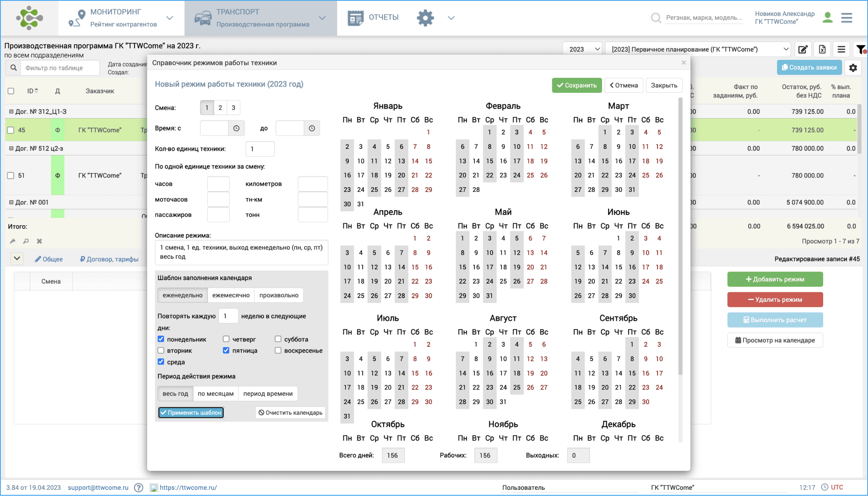Click the green Сохранить button
Viewport: 868px width, 496px height.
coord(576,85)
